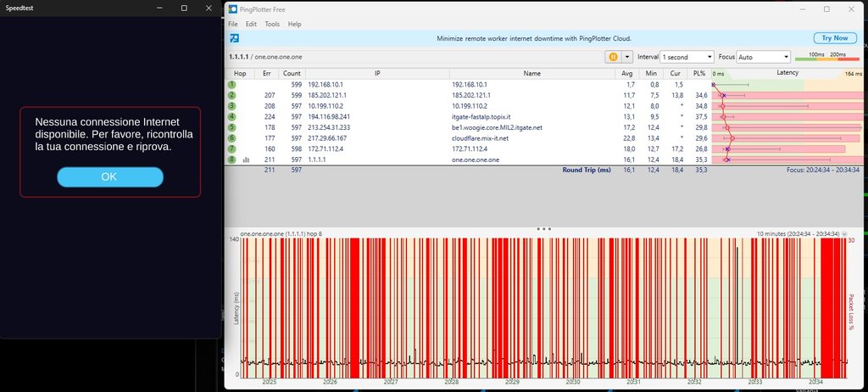Click the 100ms/200ms latency color scale
The image size is (868, 392).
pyautogui.click(x=827, y=57)
